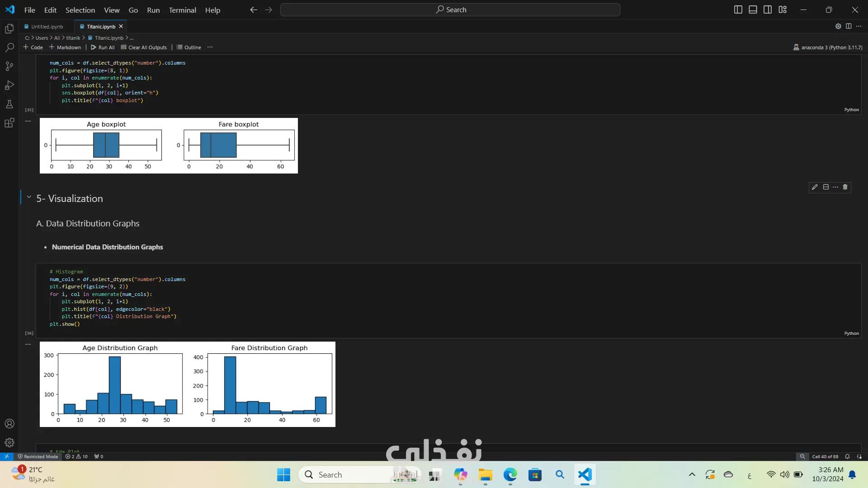868x488 pixels.
Task: Click Run All in the notebook toolbar
Action: 103,47
